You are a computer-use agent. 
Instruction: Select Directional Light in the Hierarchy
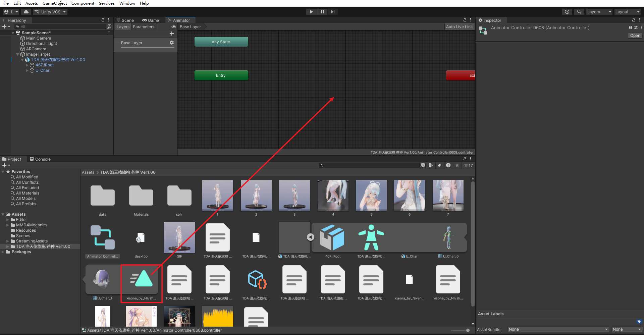coord(42,44)
